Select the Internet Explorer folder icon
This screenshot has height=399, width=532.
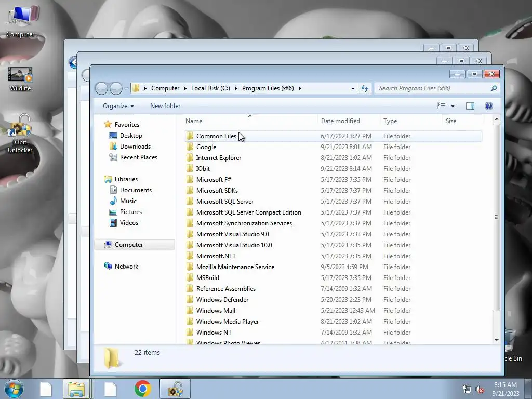(190, 158)
